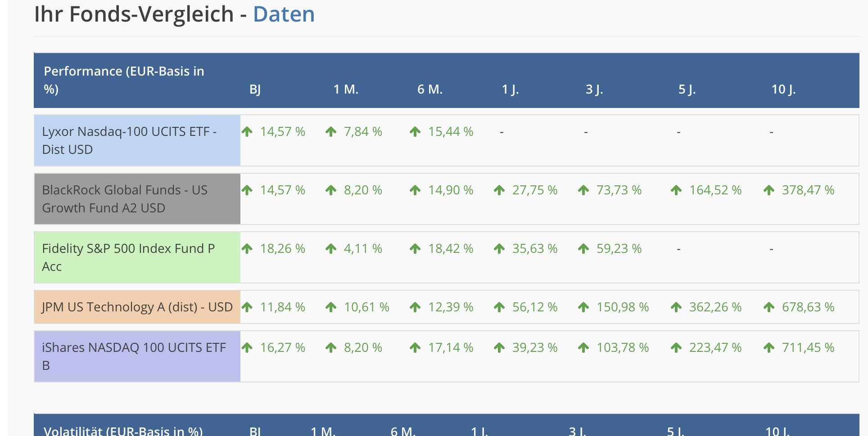This screenshot has width=868, height=436.
Task: Click up arrow beside 362,26 % value
Action: coord(676,307)
